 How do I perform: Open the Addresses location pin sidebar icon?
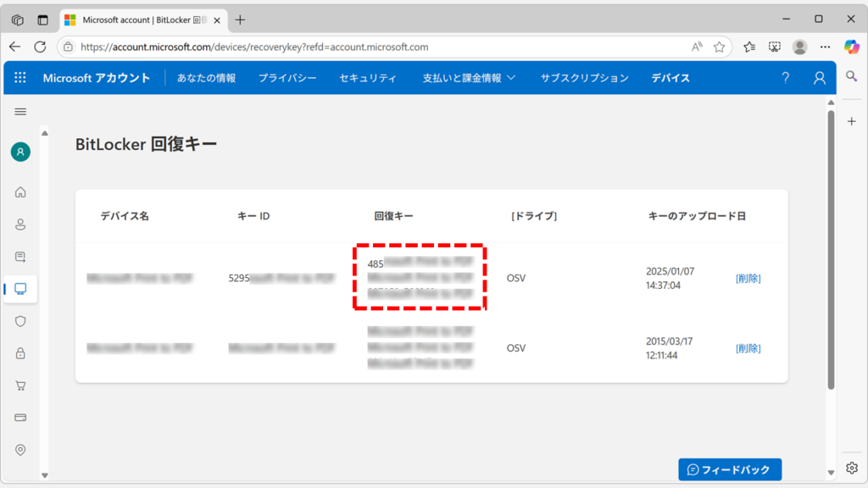(20, 450)
